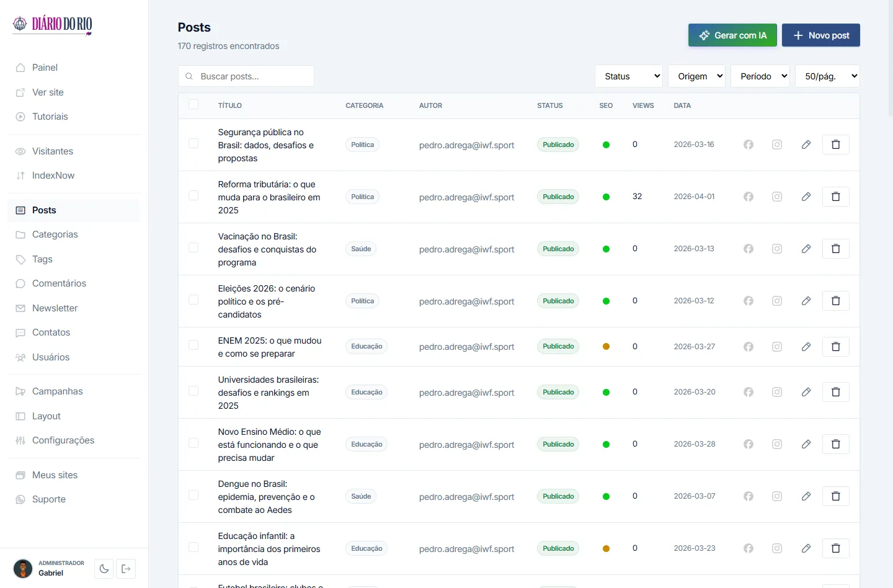893x588 pixels.
Task: Click Facebook icon for Novo Ensino Médio post
Action: pyautogui.click(x=749, y=444)
